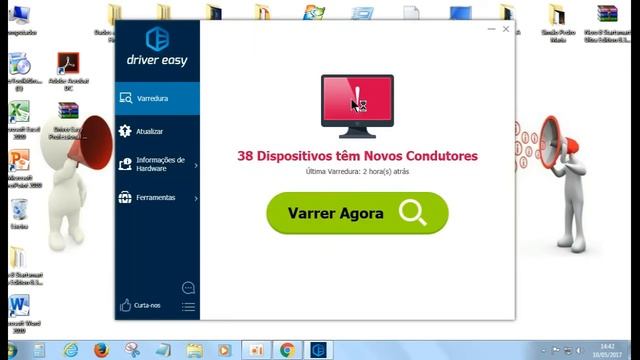Click the red warning monitor image
Viewport: 640px width, 360px height.
click(x=357, y=106)
